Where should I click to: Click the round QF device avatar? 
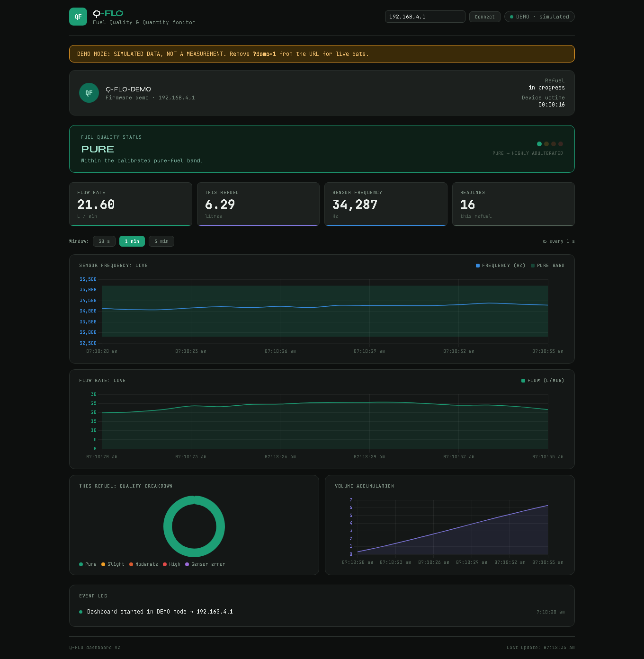[89, 93]
